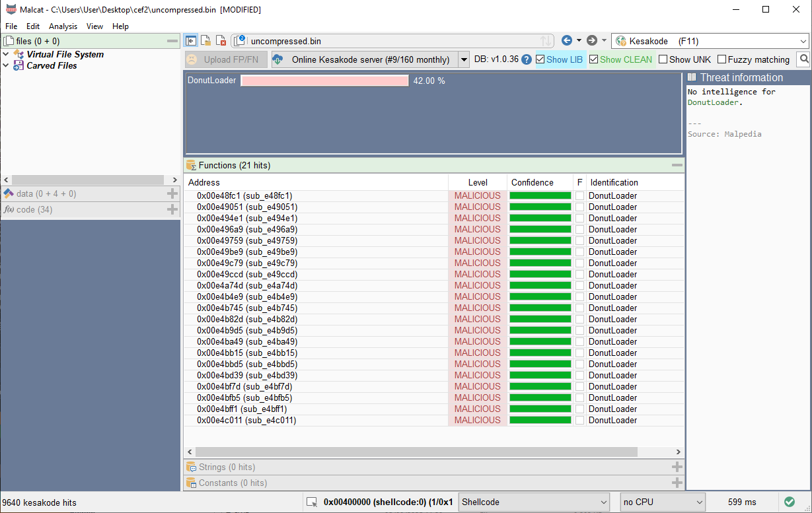The height and width of the screenshot is (513, 812).
Task: Click the magnifier search icon
Action: pos(803,59)
